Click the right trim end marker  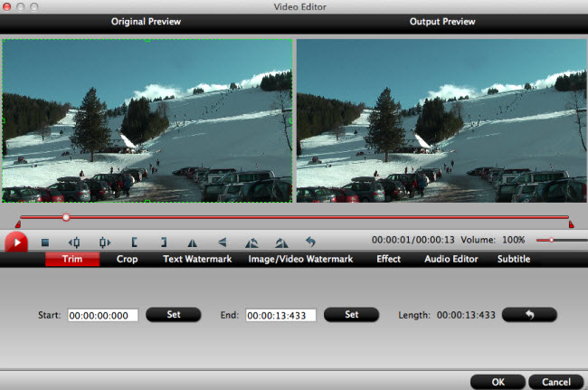[571, 224]
